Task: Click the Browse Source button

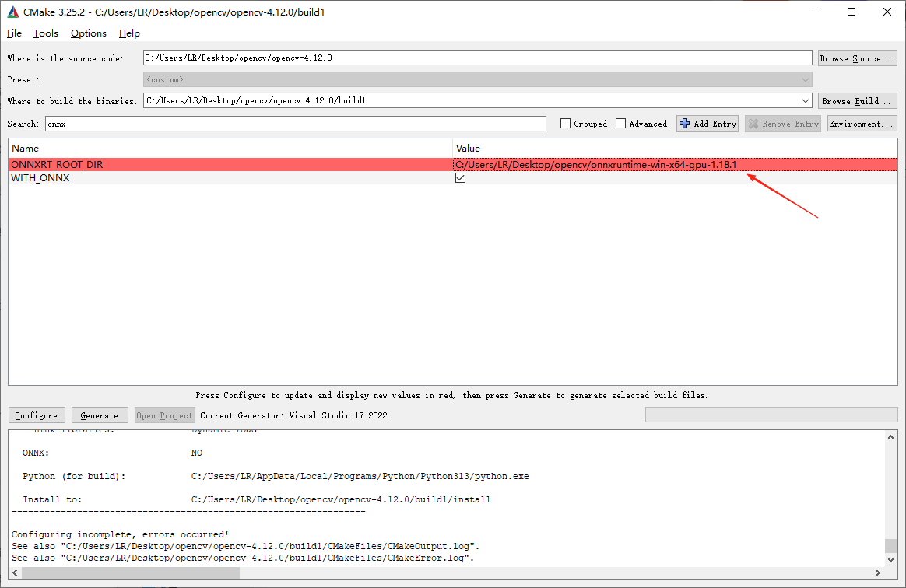Action: click(x=858, y=58)
